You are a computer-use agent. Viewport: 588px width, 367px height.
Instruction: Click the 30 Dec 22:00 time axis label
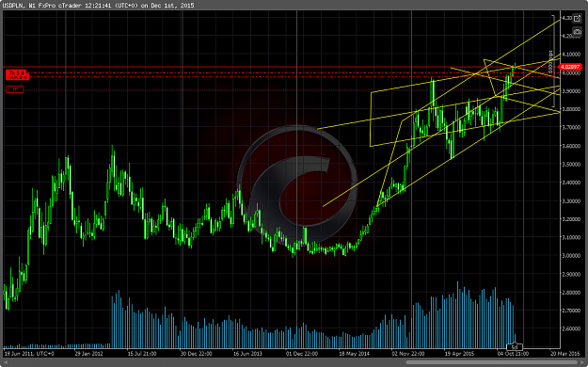click(x=196, y=354)
